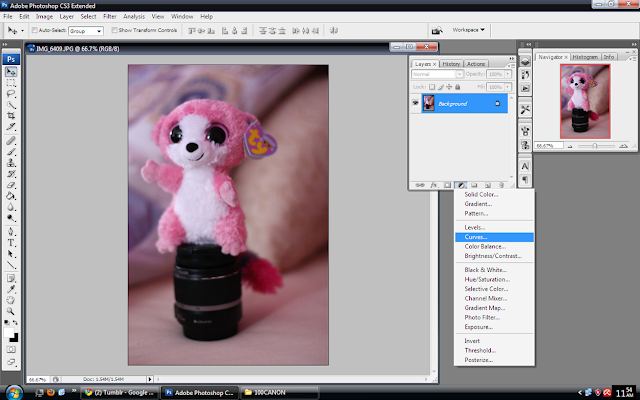Open the layer Opacity arrow
640x400 pixels.
click(x=508, y=74)
